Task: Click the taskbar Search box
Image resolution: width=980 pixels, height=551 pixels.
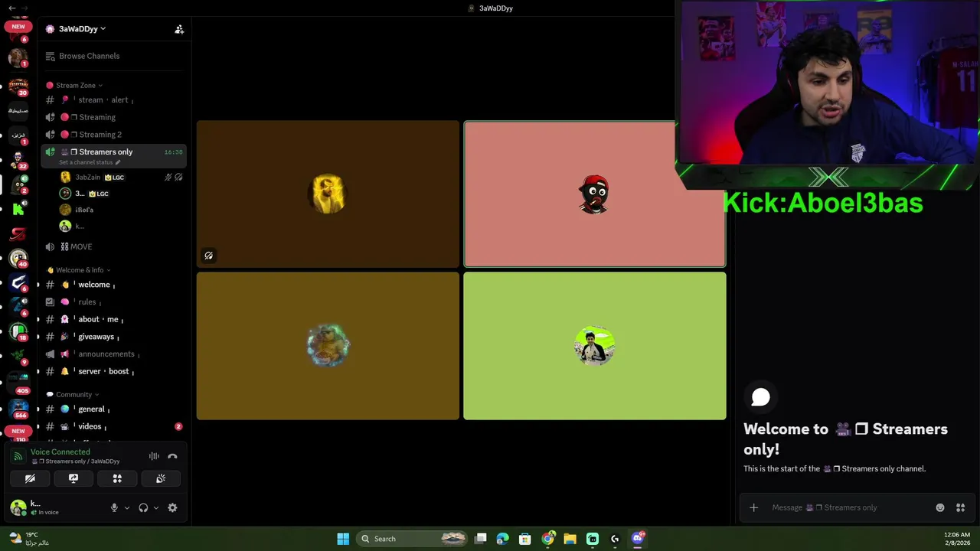Action: click(x=412, y=539)
